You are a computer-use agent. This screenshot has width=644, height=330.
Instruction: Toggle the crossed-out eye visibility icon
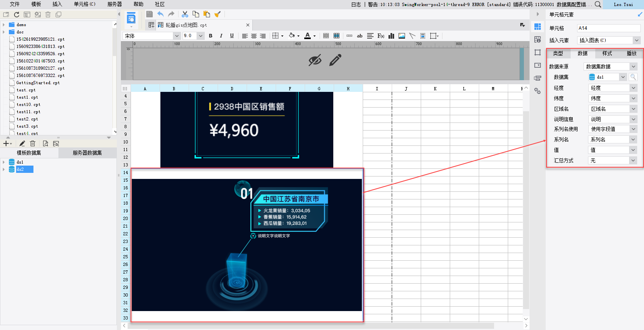[x=315, y=60]
